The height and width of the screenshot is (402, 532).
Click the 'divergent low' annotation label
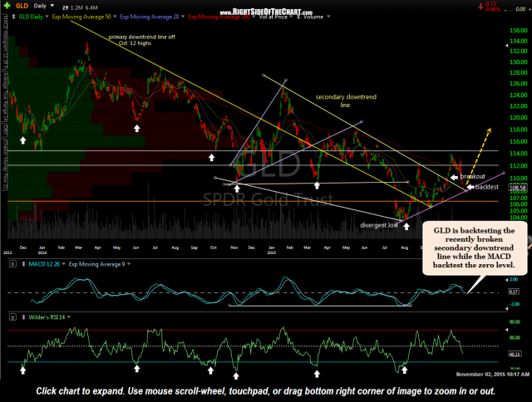[379, 225]
